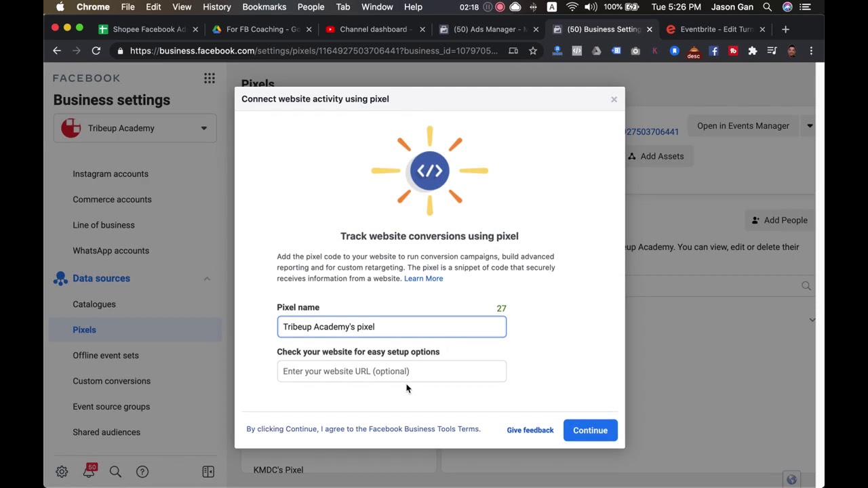
Task: Select Shared audiences in sidebar
Action: coord(106,432)
